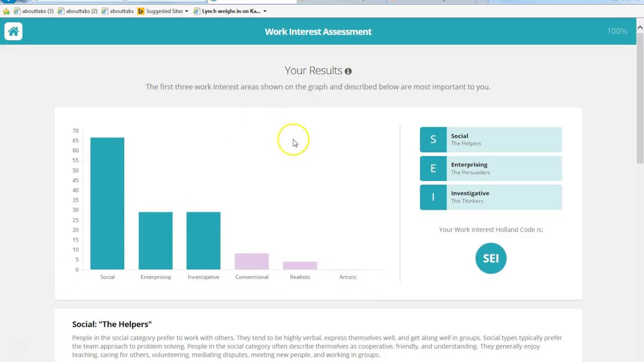Open the plain abouttabs favorite

(x=118, y=11)
